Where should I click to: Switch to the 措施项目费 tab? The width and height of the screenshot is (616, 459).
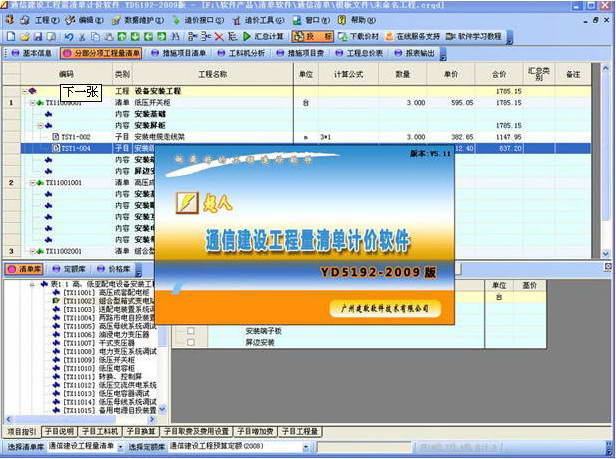pyautogui.click(x=300, y=53)
